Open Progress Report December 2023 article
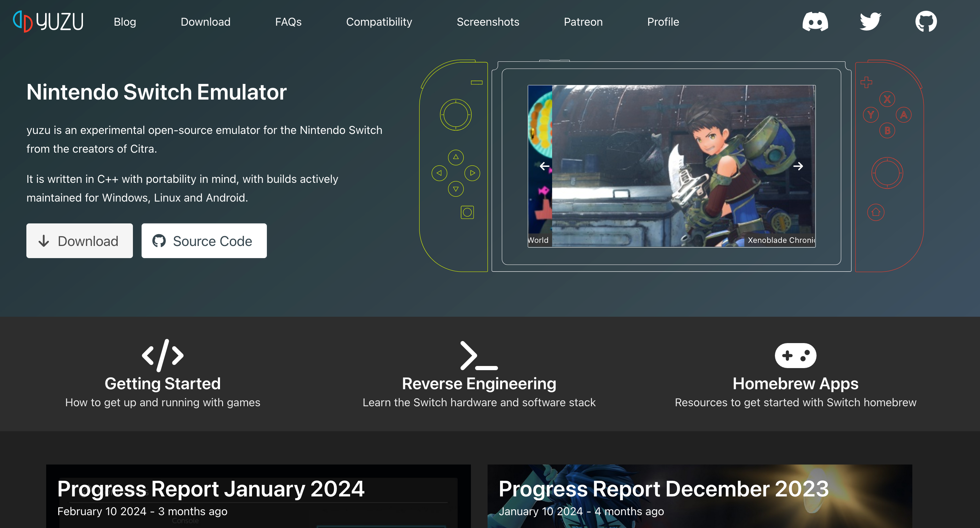Viewport: 980px width, 528px height. click(x=700, y=496)
